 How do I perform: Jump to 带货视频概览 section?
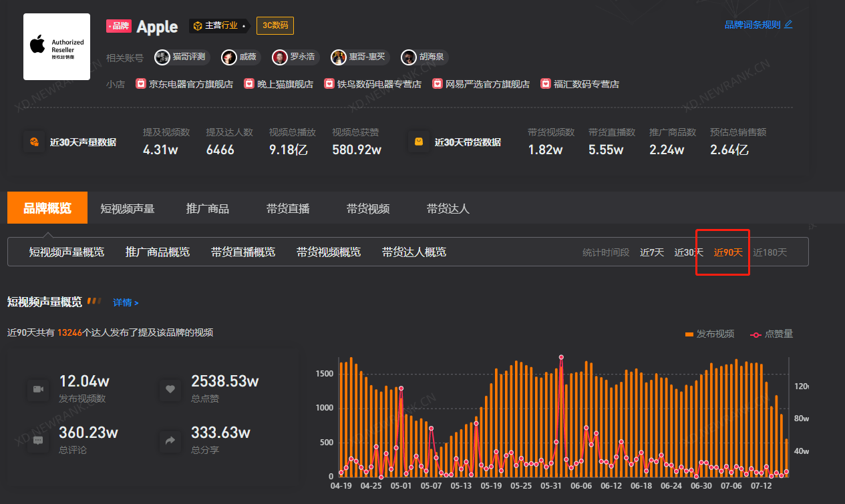pos(329,252)
